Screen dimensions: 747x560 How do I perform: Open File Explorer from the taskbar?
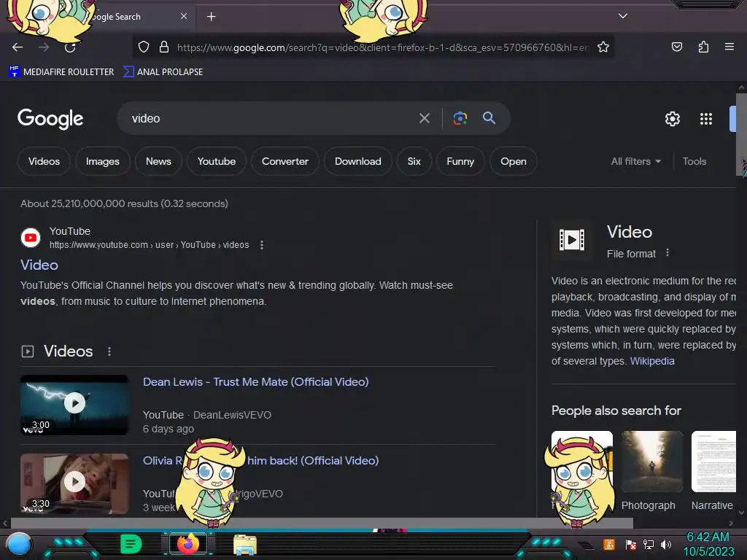pos(245,545)
